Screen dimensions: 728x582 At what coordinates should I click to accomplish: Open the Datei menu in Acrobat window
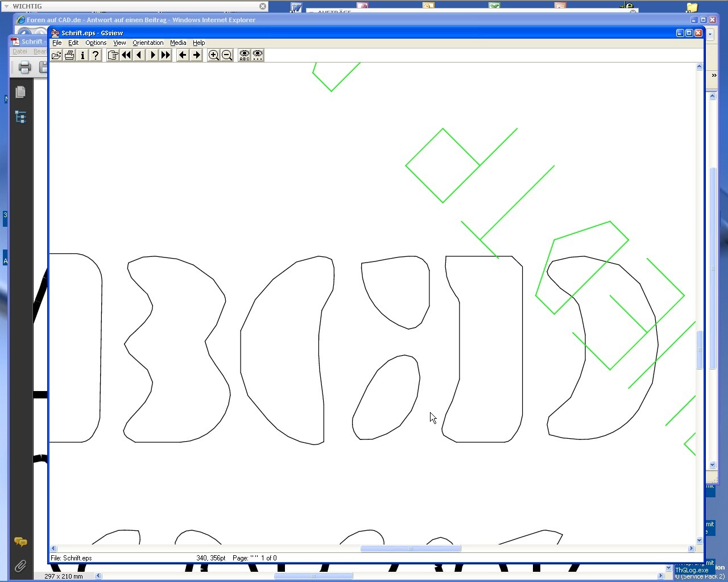tap(20, 51)
